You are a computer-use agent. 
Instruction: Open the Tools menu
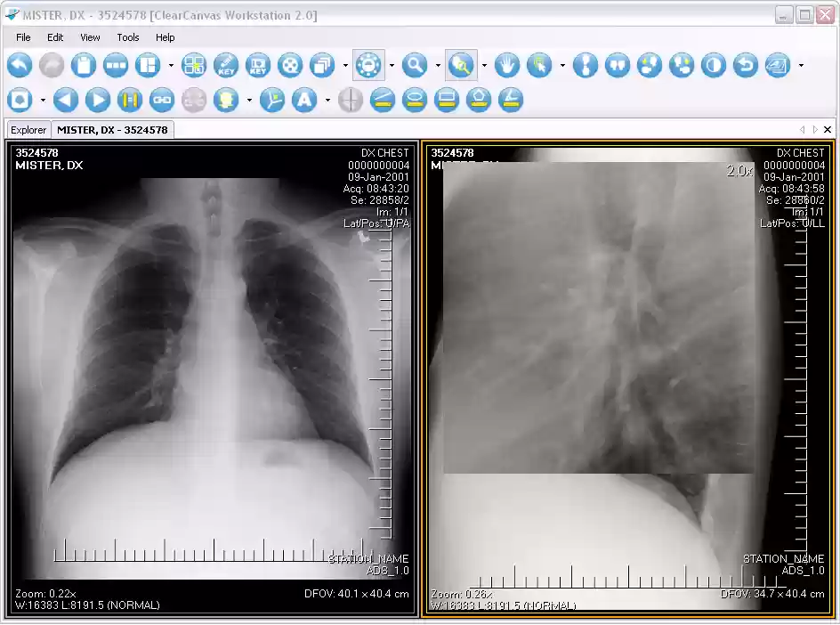point(128,37)
